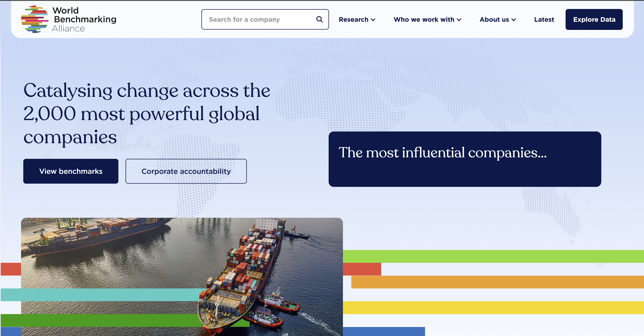Click the World Benchmarking Alliance logo
This screenshot has width=644, height=336.
point(35,19)
